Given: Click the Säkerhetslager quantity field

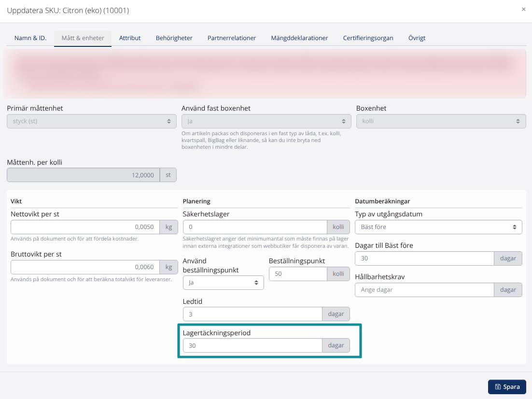Looking at the screenshot, I should pyautogui.click(x=254, y=227).
